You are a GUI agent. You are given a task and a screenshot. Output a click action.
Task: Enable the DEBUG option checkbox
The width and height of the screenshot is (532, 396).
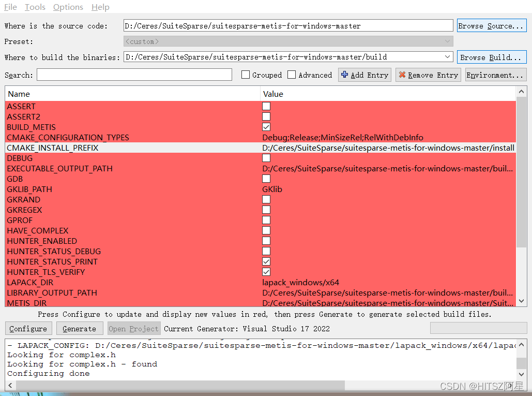coord(266,158)
